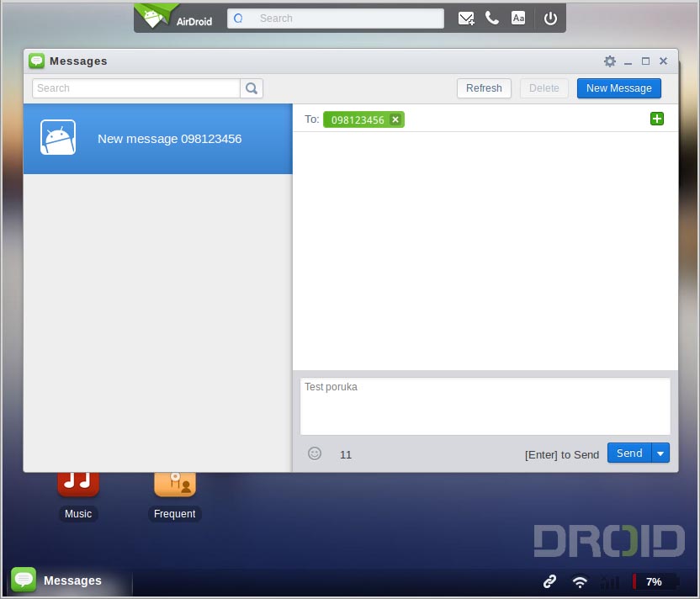The image size is (700, 599).
Task: Focus the Messages search field
Action: coord(136,88)
